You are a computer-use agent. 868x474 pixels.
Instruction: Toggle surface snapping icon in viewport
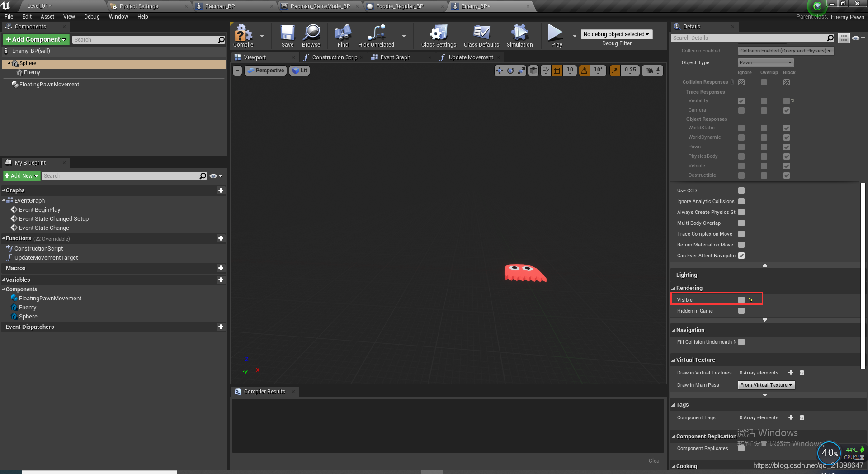[x=546, y=71]
